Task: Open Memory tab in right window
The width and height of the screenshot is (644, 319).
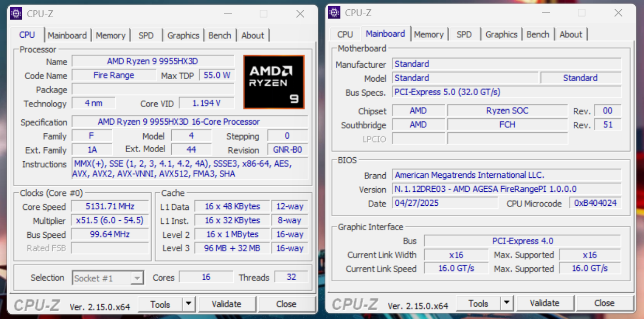Action: pyautogui.click(x=429, y=34)
